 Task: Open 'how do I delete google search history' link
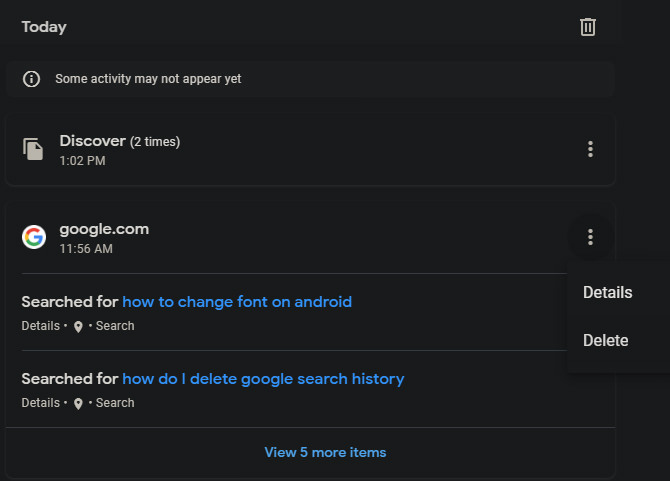(263, 379)
